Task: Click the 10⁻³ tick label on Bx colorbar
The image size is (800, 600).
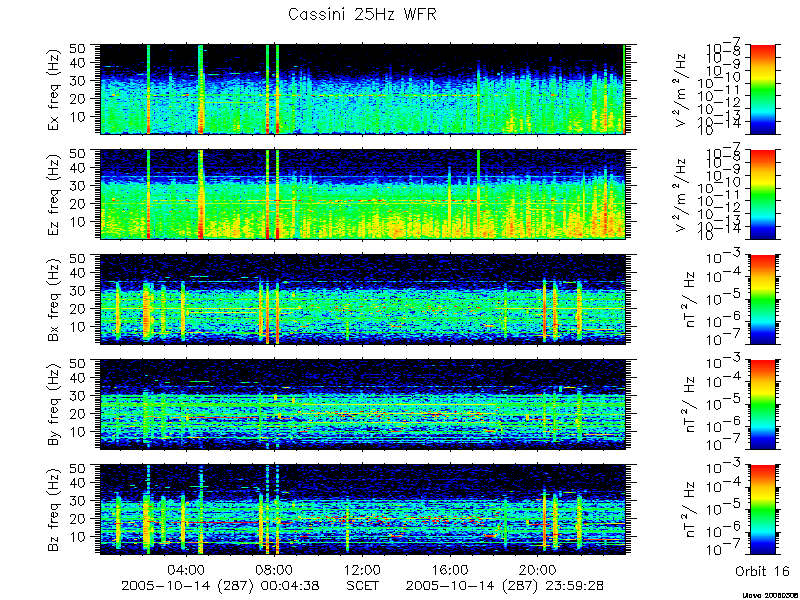Action: click(x=724, y=258)
